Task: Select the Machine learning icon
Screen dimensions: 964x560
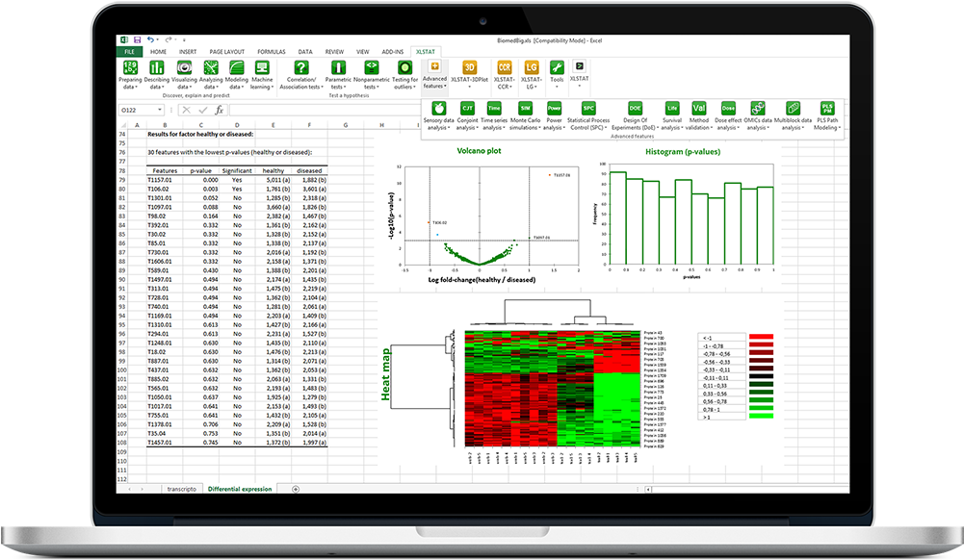Action: 261,68
